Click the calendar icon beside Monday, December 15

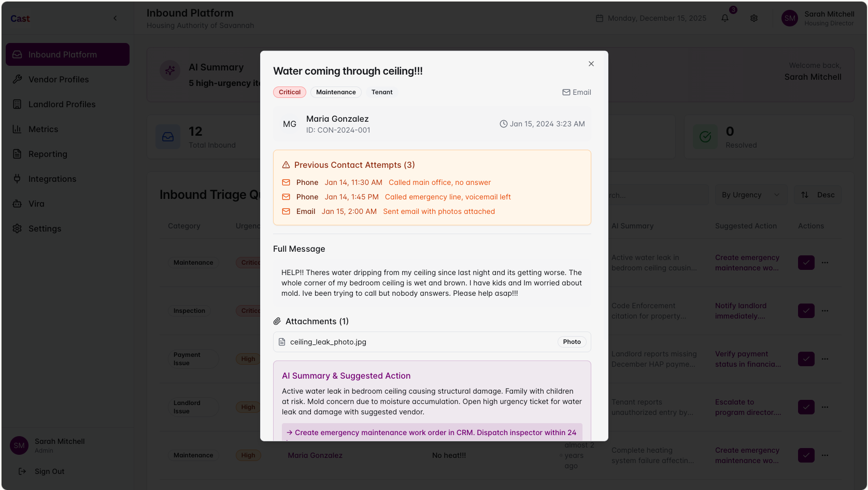click(600, 18)
